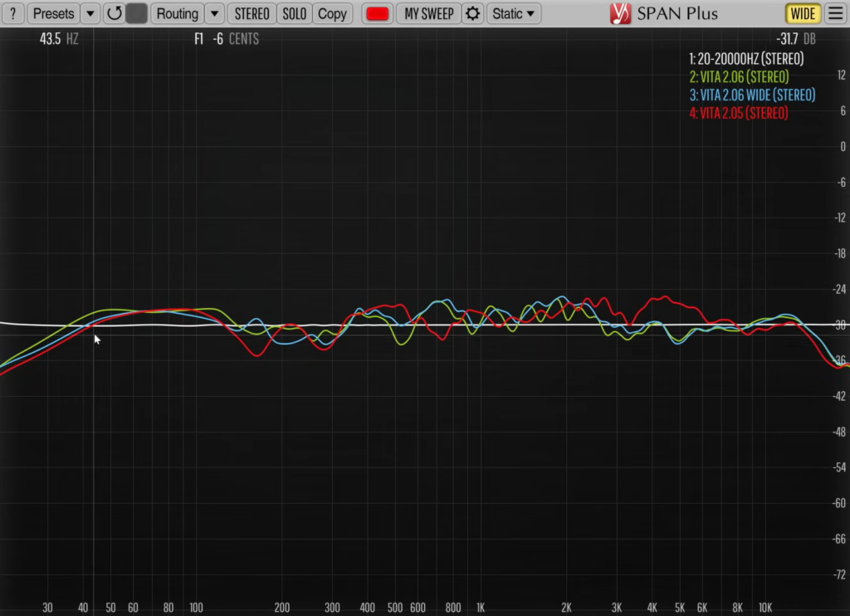Open the hamburger menu icon
Screen dimensions: 850x616
point(837,13)
